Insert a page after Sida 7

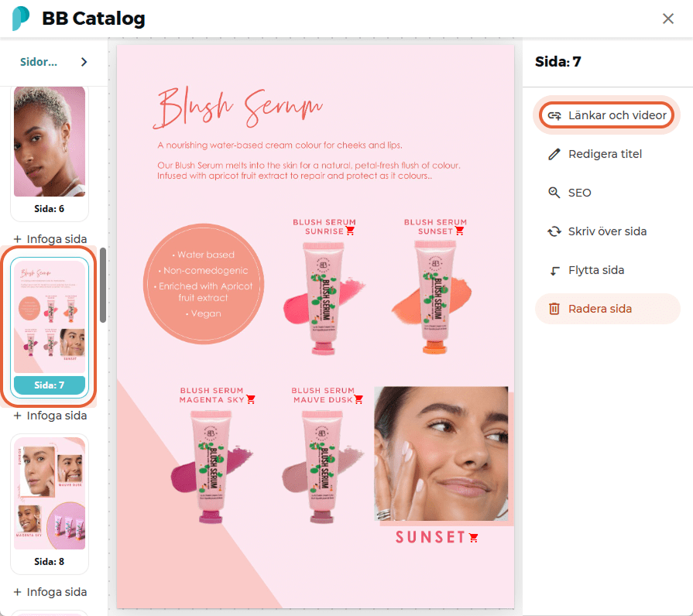50,416
